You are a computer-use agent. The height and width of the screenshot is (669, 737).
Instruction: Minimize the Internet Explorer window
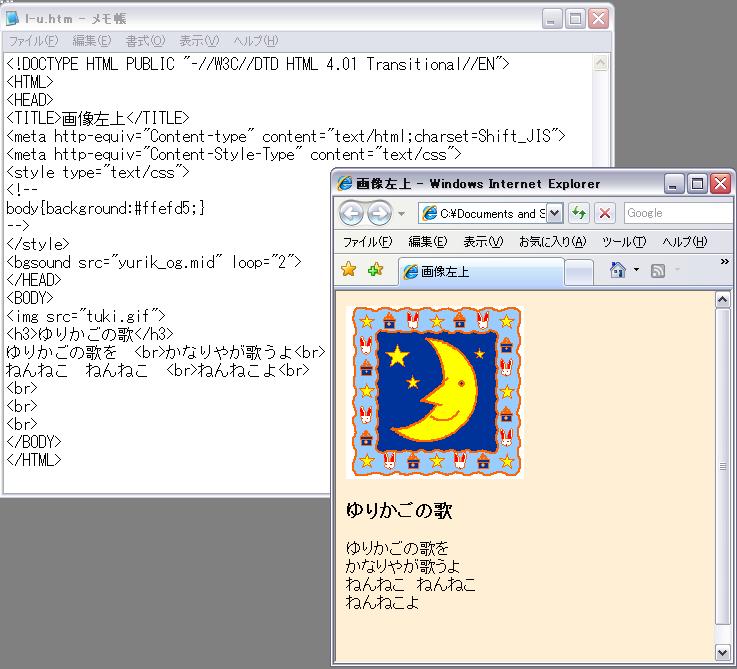tap(674, 183)
